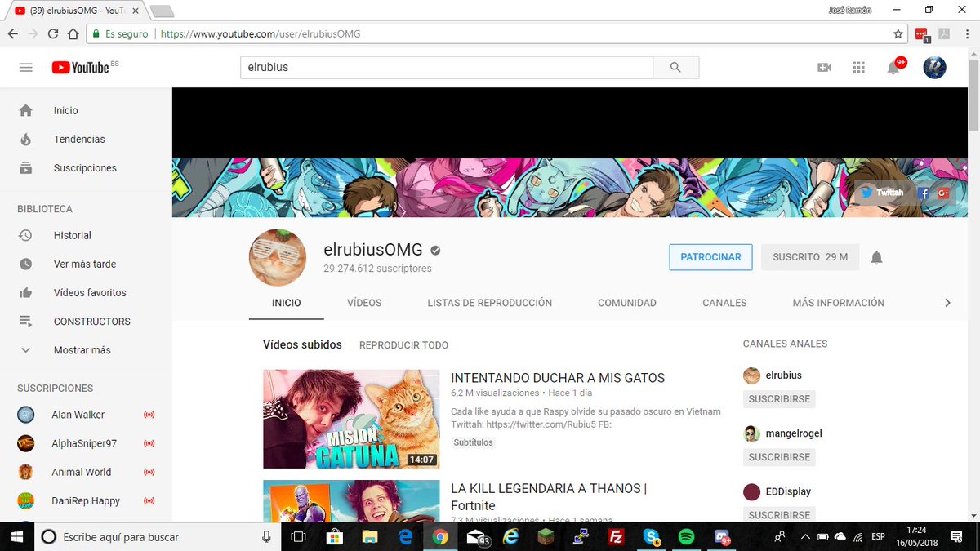980x551 pixels.
Task: Open the upload video camera icon
Action: tap(824, 68)
